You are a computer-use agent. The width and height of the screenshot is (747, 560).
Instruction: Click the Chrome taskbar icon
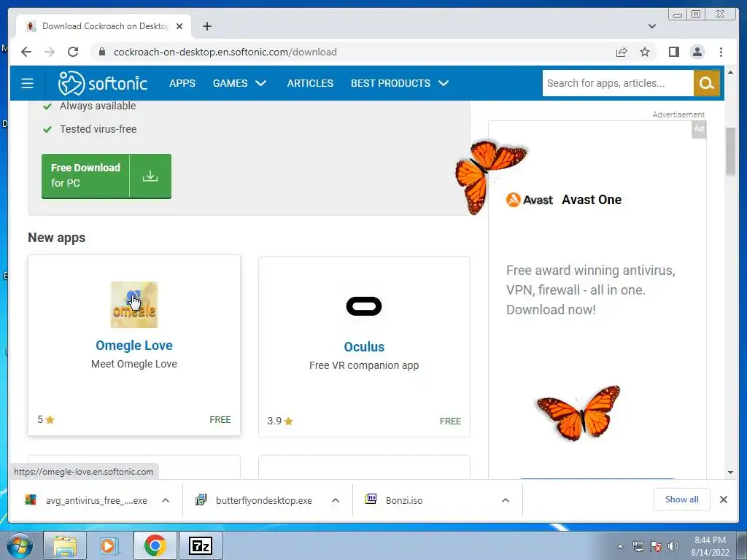[x=155, y=545]
